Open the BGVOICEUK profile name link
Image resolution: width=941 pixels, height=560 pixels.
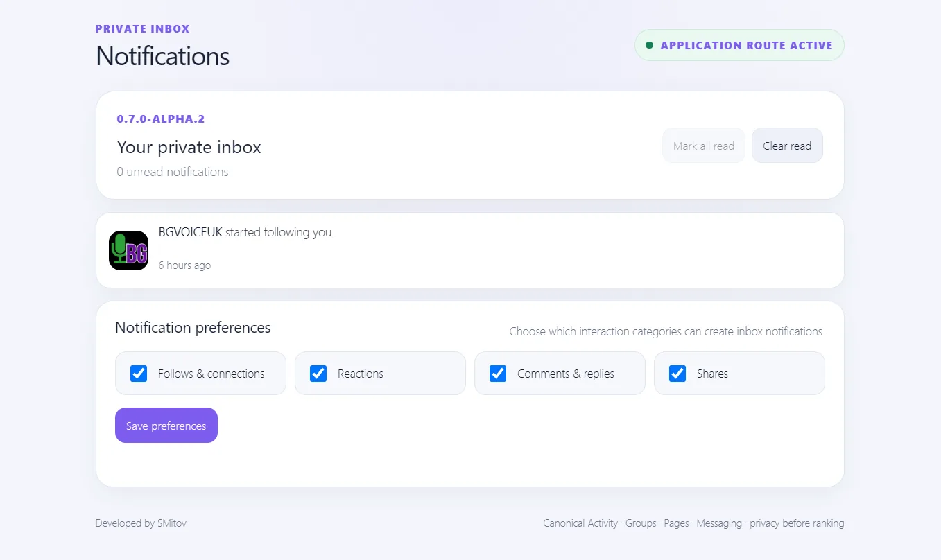click(x=191, y=232)
